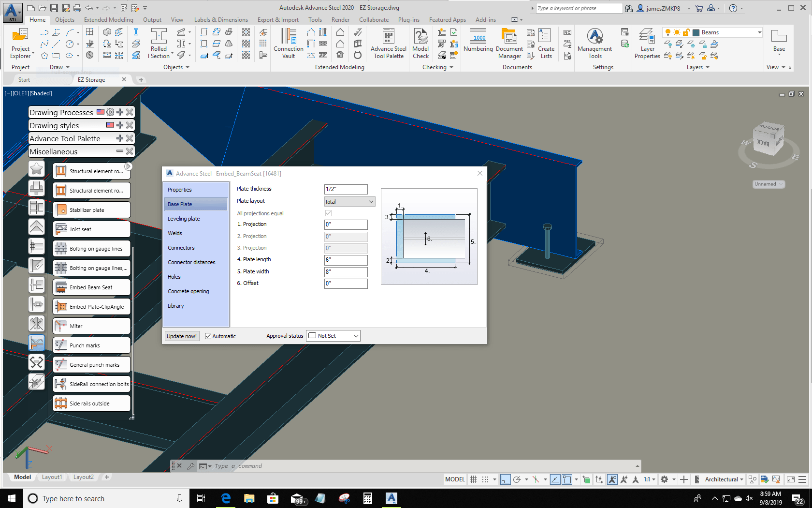Viewport: 812px width, 508px height.
Task: Start the Numbering tool
Action: point(478,43)
